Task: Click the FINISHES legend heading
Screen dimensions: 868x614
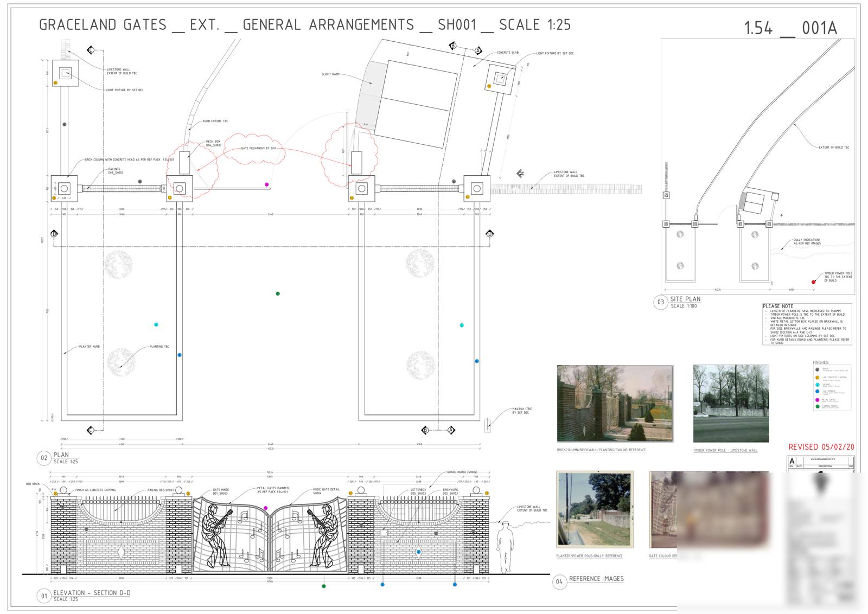Action: (821, 362)
